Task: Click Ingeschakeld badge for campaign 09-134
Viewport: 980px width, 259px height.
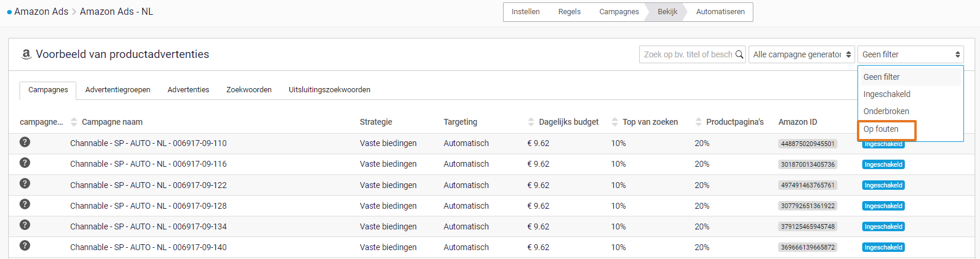Action: [884, 226]
